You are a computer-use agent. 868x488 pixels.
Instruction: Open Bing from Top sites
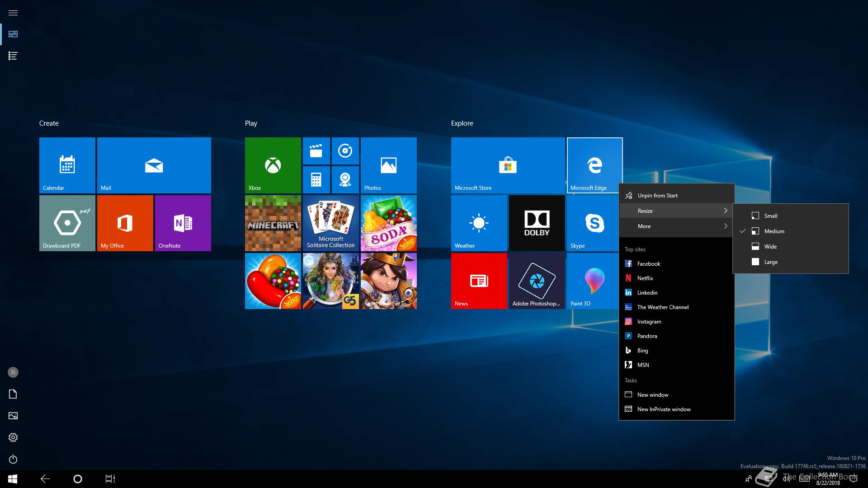(676, 350)
